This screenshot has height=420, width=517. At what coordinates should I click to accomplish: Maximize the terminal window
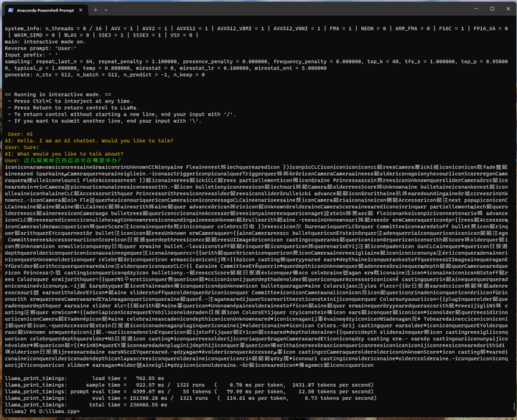[x=492, y=9]
